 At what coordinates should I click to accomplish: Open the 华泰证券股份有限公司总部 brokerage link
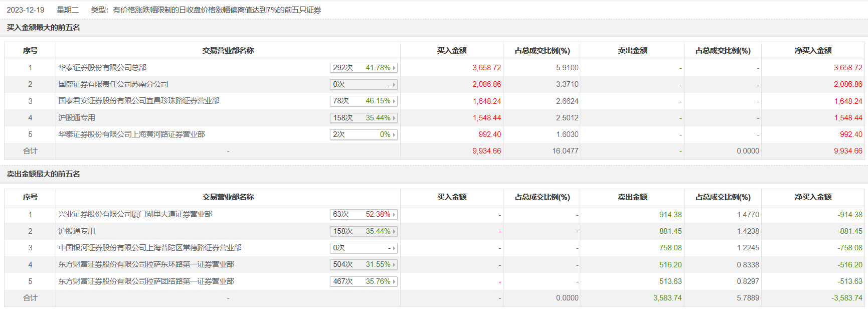click(x=102, y=68)
